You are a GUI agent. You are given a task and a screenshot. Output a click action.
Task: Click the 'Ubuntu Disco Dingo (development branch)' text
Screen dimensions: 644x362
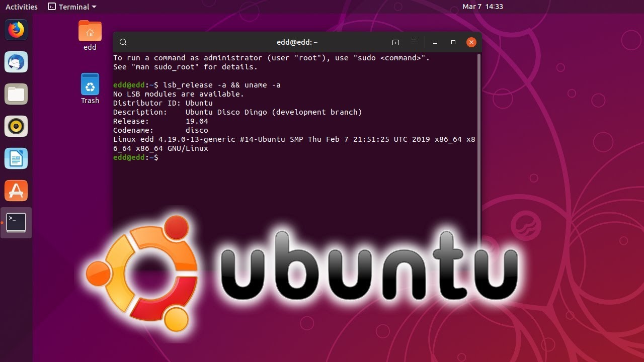[x=274, y=112]
